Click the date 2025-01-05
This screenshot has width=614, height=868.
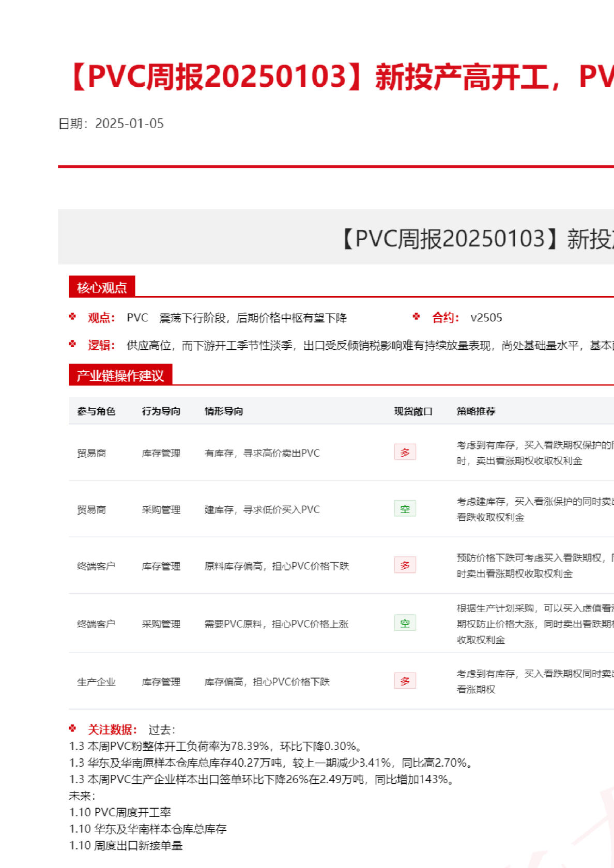pyautogui.click(x=129, y=123)
